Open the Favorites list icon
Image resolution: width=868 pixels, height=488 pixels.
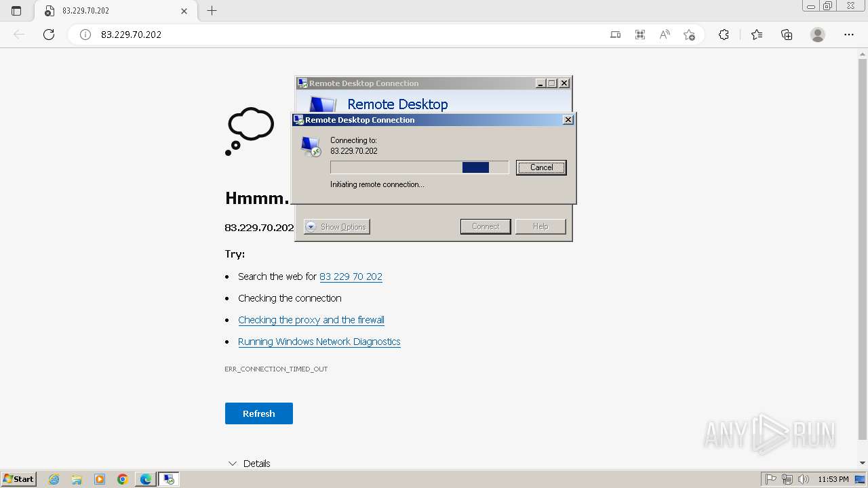pyautogui.click(x=757, y=35)
